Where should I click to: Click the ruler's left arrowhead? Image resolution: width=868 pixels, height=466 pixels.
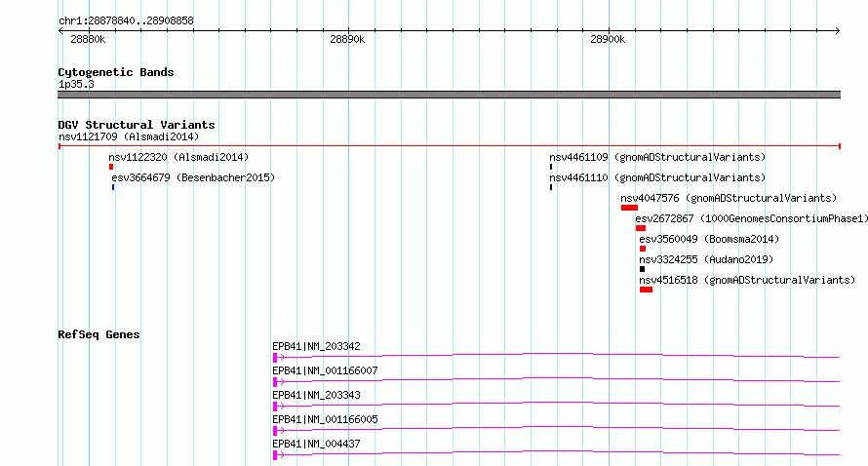(x=60, y=30)
